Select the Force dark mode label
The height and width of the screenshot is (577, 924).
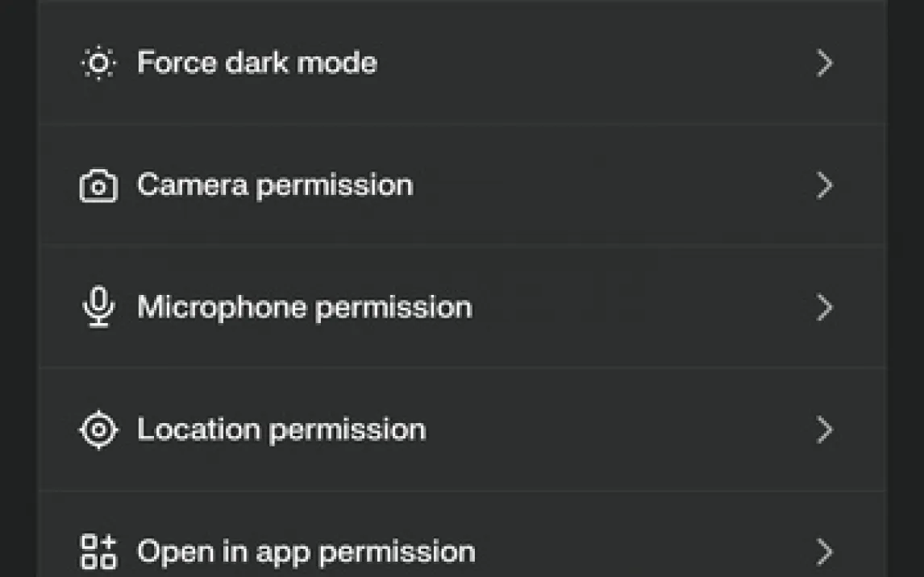257,62
